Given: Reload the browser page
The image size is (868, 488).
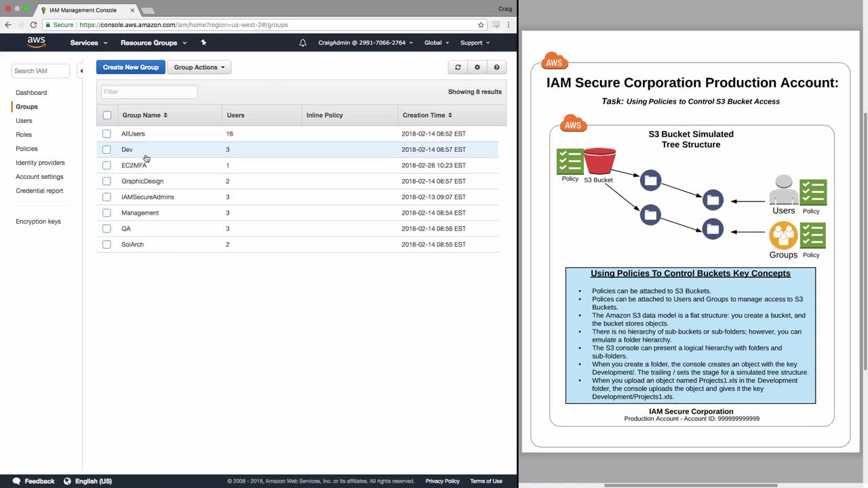Looking at the screenshot, I should (33, 24).
